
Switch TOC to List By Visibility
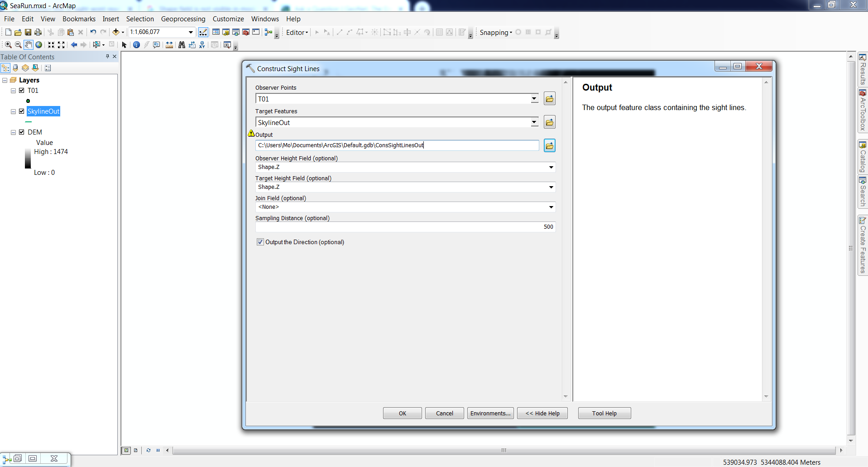point(25,68)
